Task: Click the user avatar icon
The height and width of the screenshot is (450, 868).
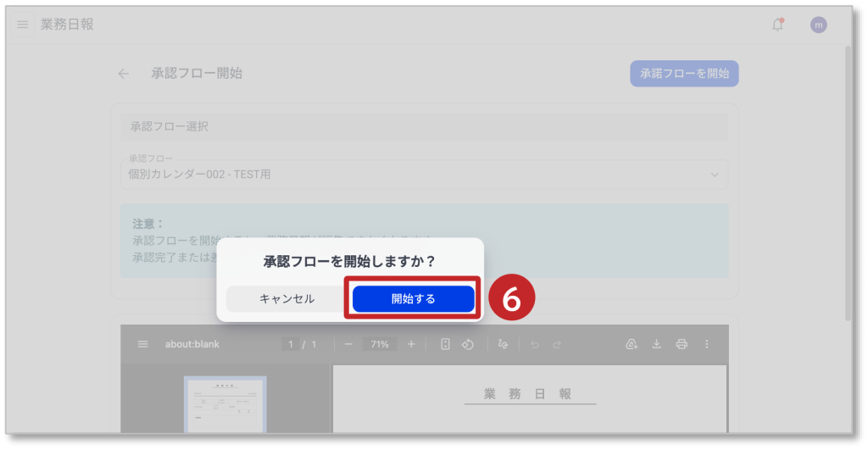Action: pos(818,25)
